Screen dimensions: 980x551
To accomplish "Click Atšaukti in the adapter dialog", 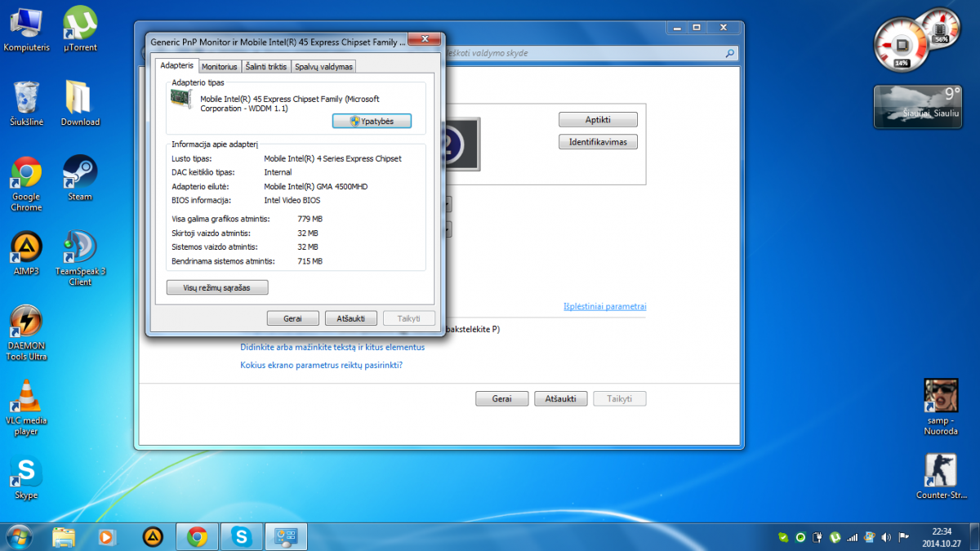I will [350, 318].
